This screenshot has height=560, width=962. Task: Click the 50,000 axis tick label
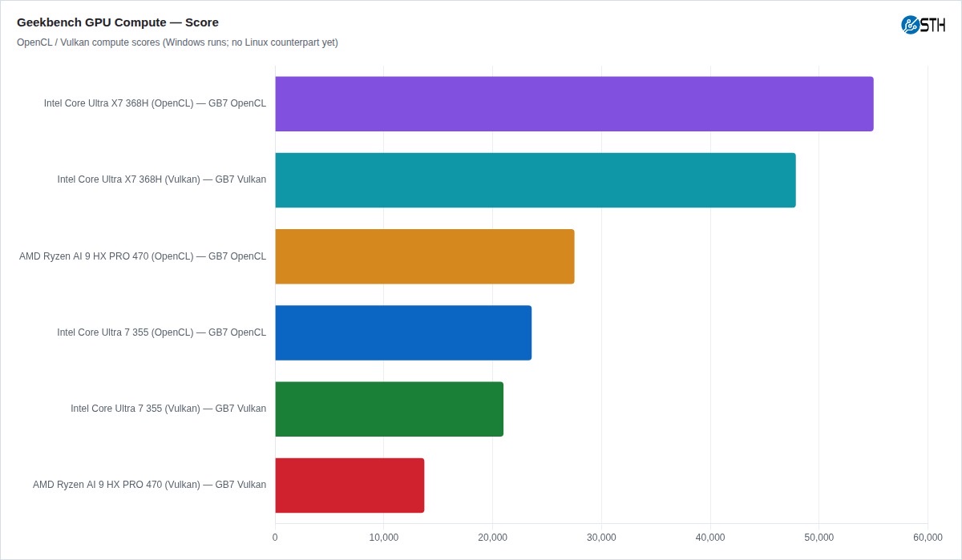coord(819,538)
